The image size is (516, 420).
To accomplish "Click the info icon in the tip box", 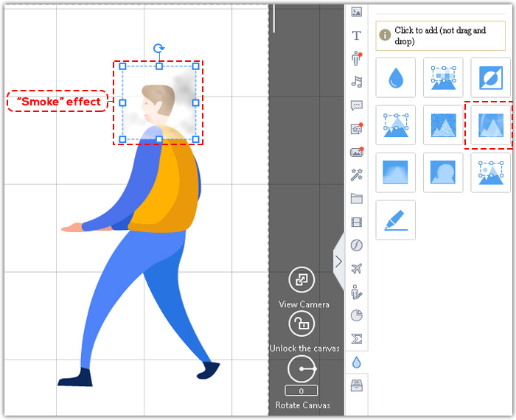I will click(x=385, y=35).
